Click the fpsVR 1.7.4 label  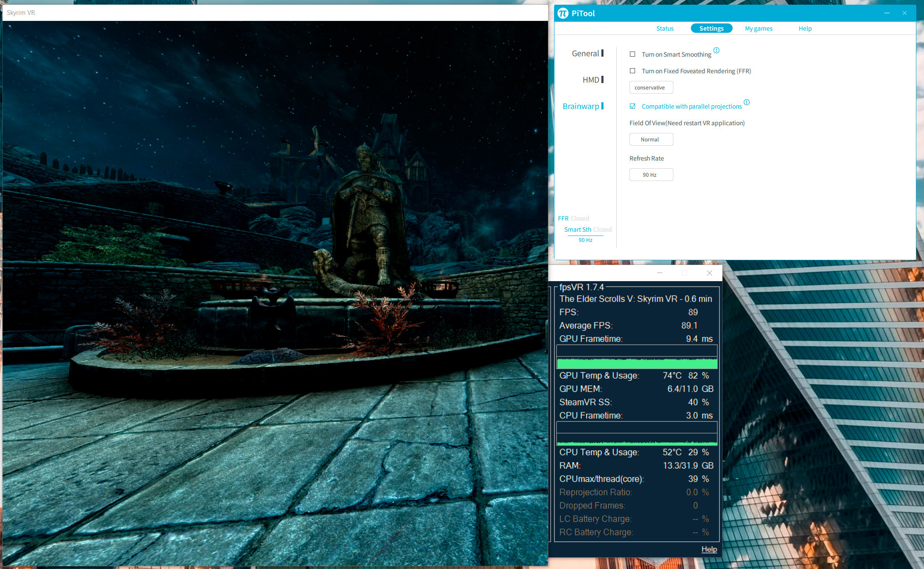point(581,287)
